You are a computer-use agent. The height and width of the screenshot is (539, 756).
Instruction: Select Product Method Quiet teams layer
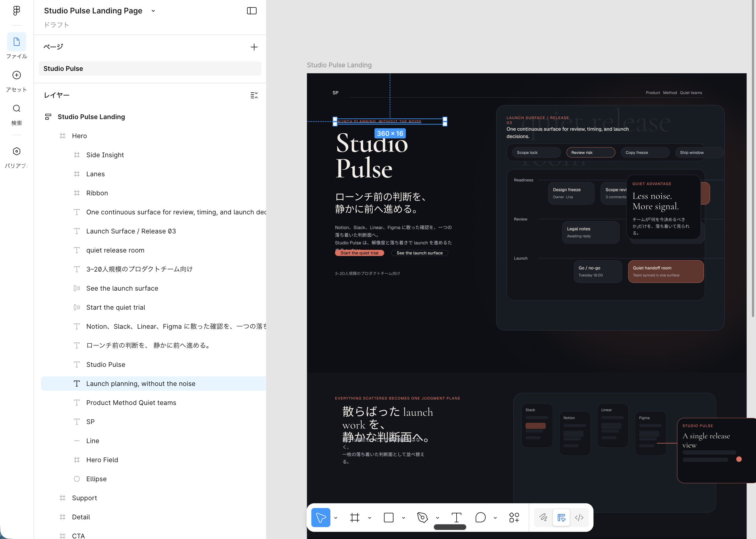coord(154,403)
